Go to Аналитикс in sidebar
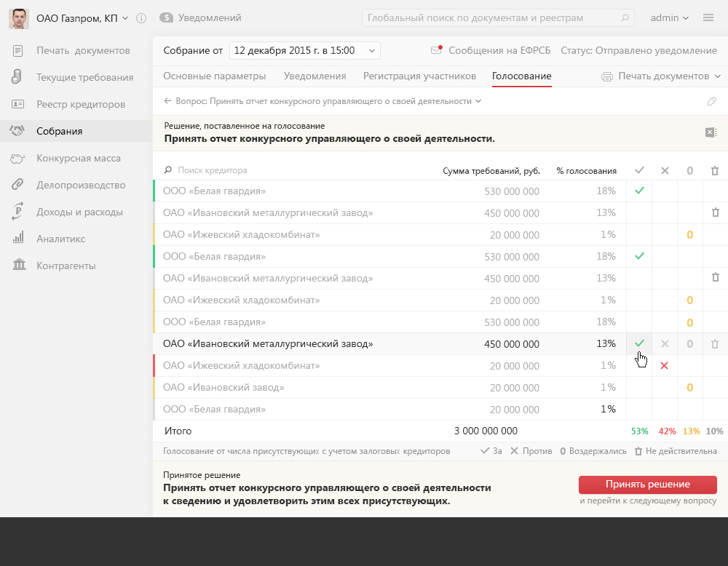Screen dimensions: 728x566 click(60, 239)
